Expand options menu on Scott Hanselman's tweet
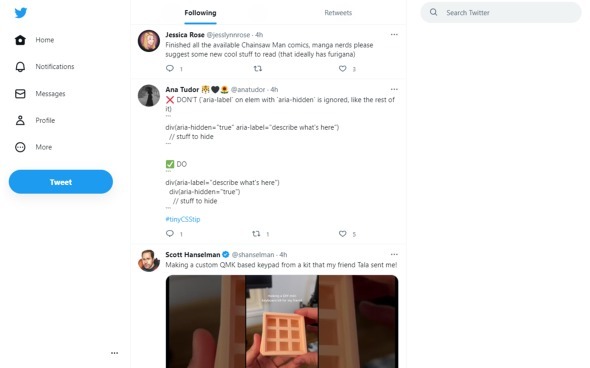 point(394,255)
